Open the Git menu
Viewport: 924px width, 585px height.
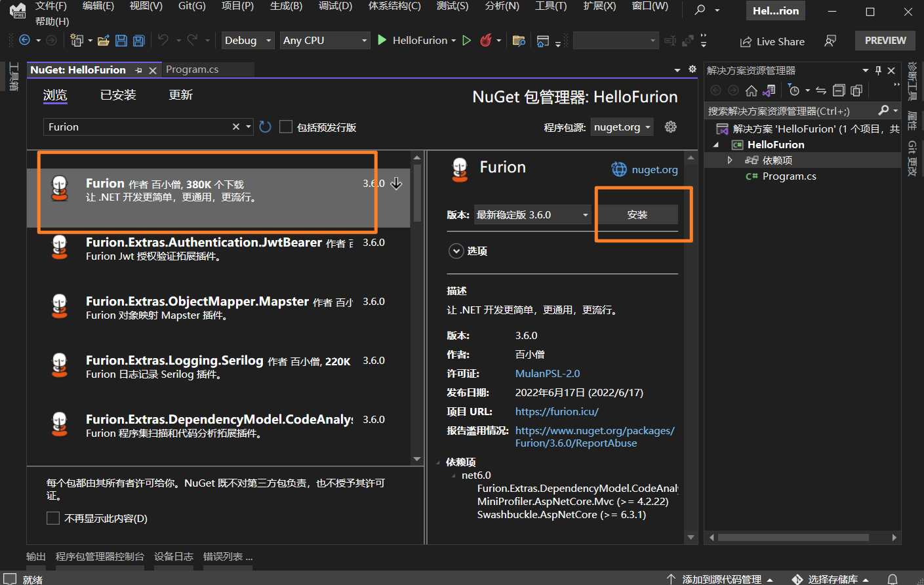point(191,6)
